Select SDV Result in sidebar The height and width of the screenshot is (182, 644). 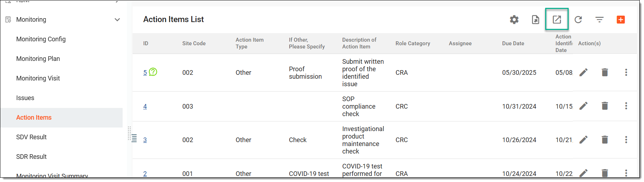pos(31,137)
